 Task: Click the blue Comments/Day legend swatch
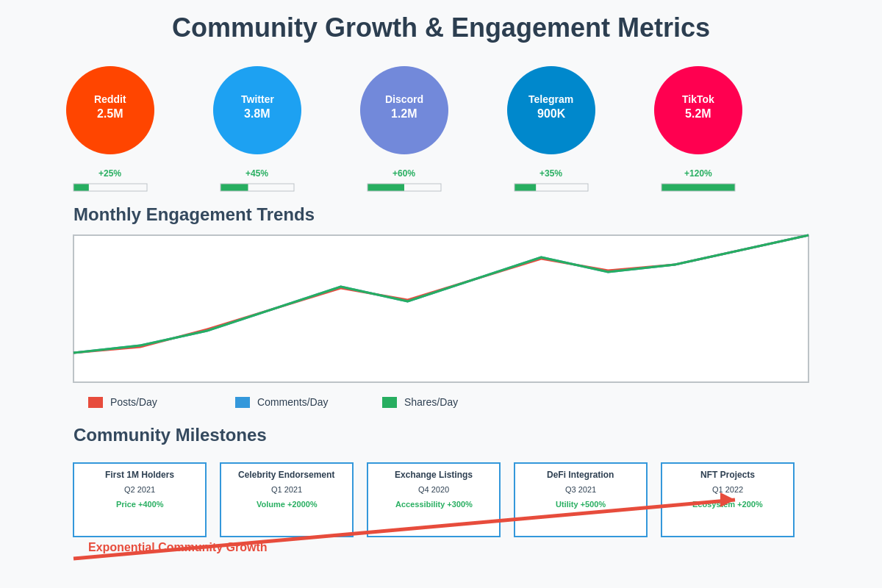click(x=243, y=402)
